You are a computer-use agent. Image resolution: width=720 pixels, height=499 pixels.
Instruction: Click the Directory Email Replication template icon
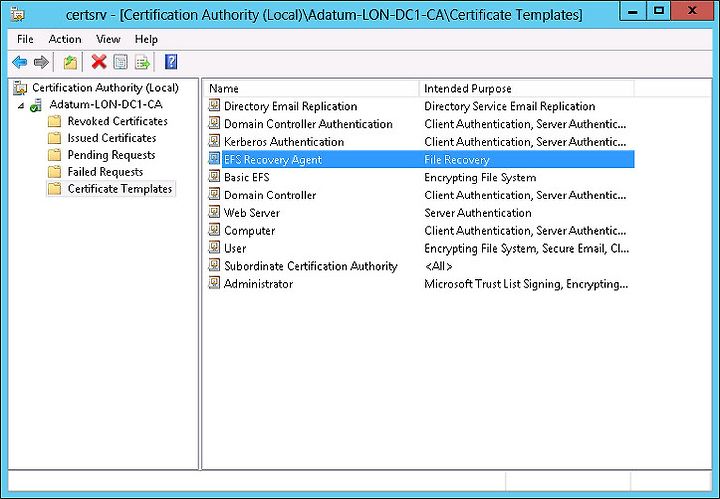[214, 106]
